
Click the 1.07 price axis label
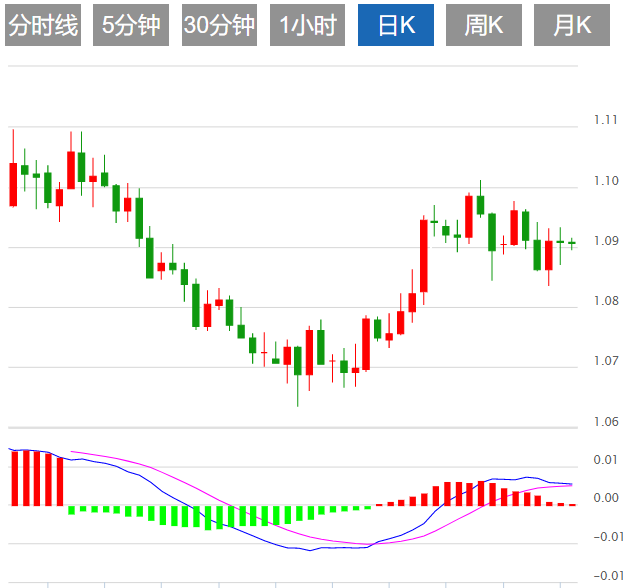click(x=606, y=361)
